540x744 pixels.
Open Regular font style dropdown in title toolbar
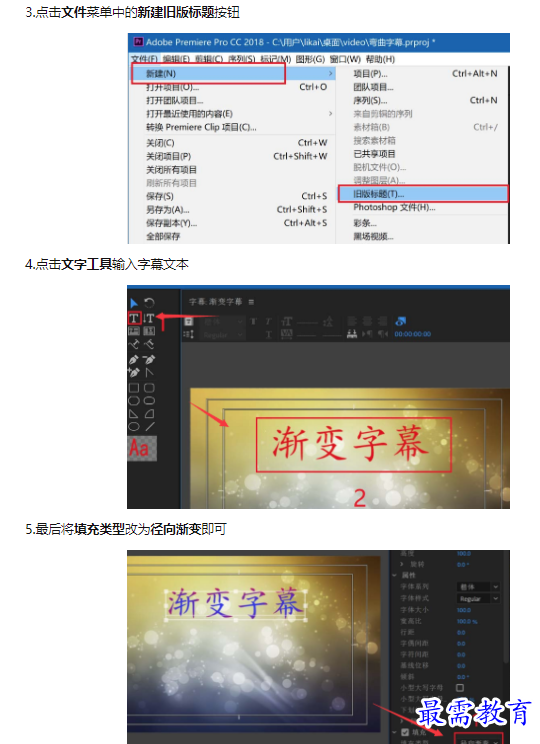tap(223, 335)
